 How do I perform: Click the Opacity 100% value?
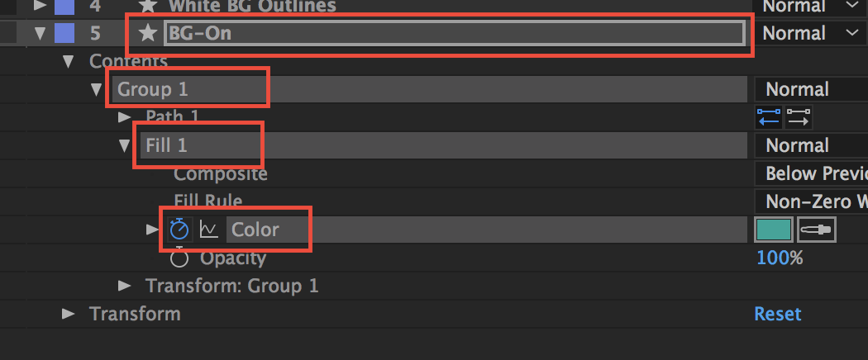tap(780, 258)
